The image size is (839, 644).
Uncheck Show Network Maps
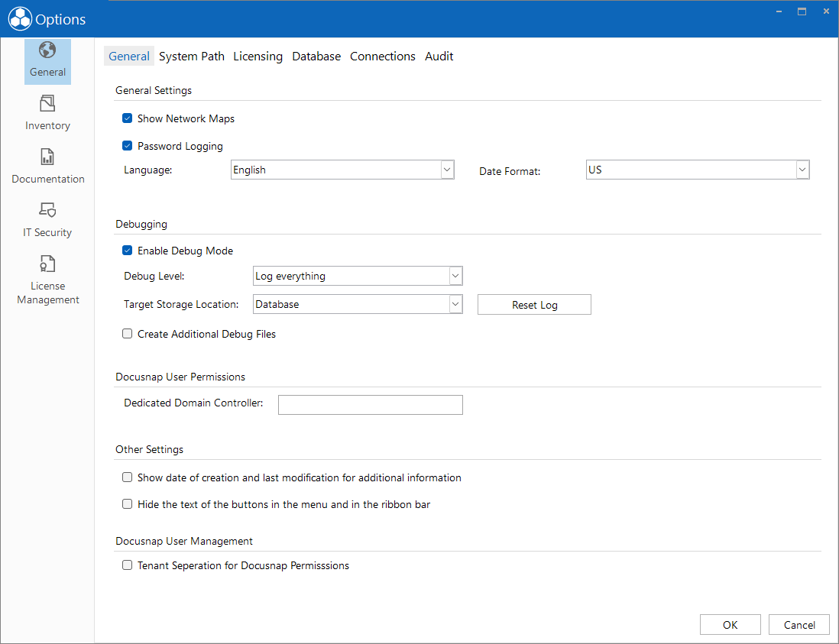[128, 118]
